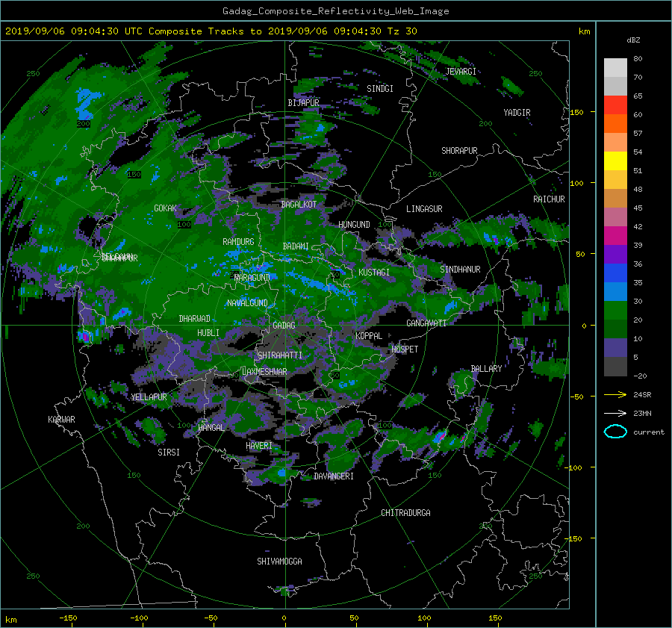
Task: Pick the red swatch in the dBZ legend
Action: [x=615, y=105]
